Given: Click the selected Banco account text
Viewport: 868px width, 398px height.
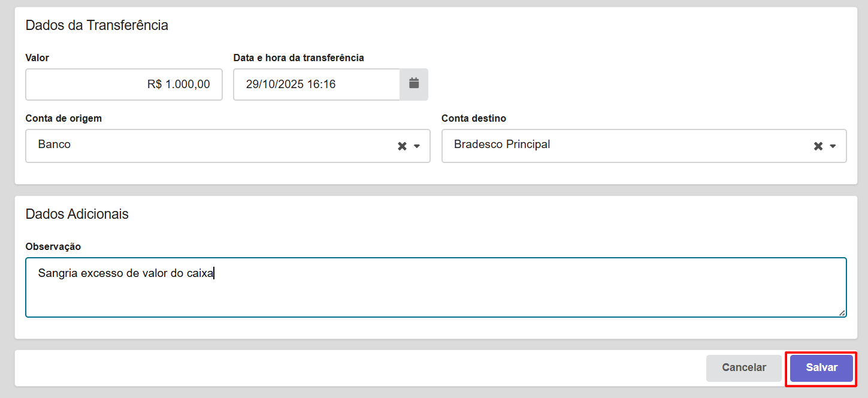Looking at the screenshot, I should coord(55,144).
